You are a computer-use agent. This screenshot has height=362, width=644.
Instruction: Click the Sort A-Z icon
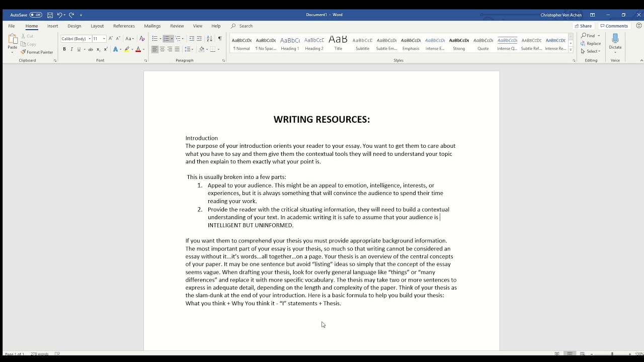click(209, 39)
